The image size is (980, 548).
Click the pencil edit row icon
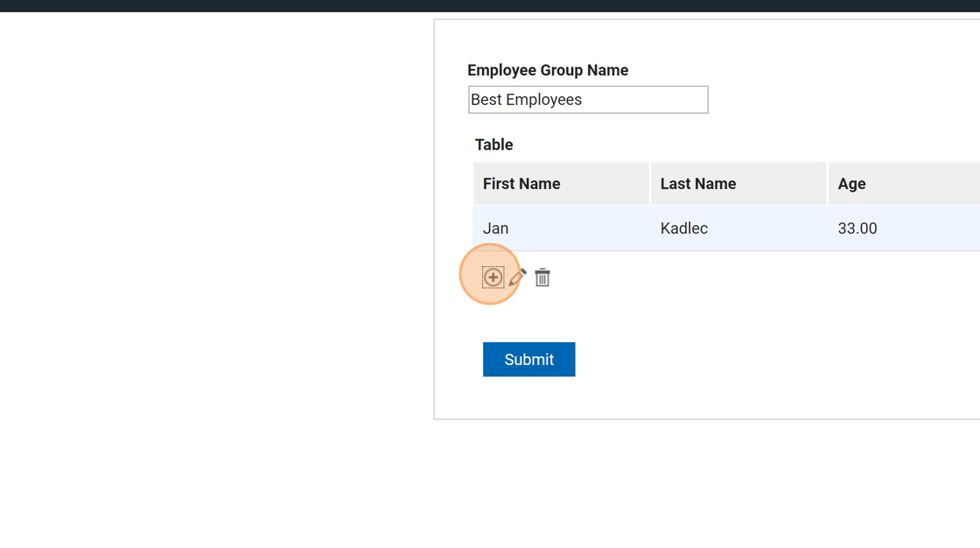click(517, 278)
